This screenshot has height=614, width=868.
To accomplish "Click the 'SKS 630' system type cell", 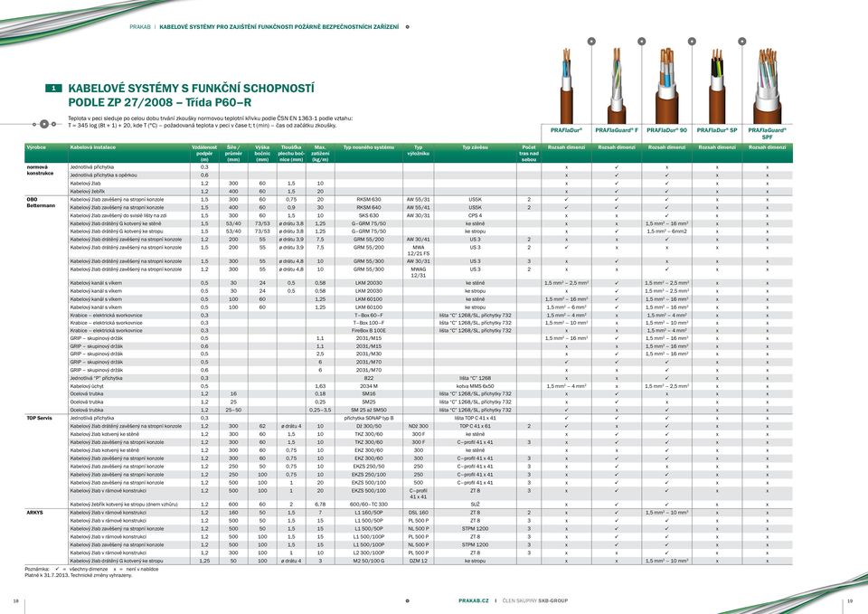I will 369,215.
